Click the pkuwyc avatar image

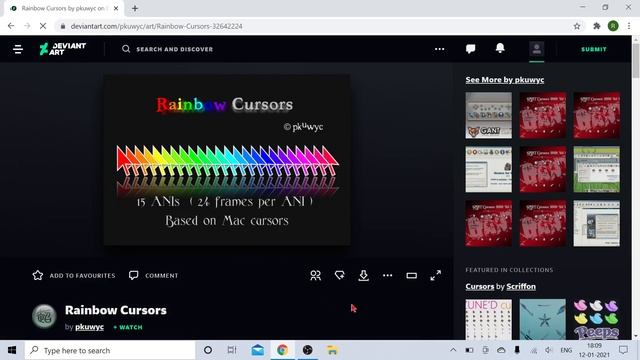[x=44, y=316]
